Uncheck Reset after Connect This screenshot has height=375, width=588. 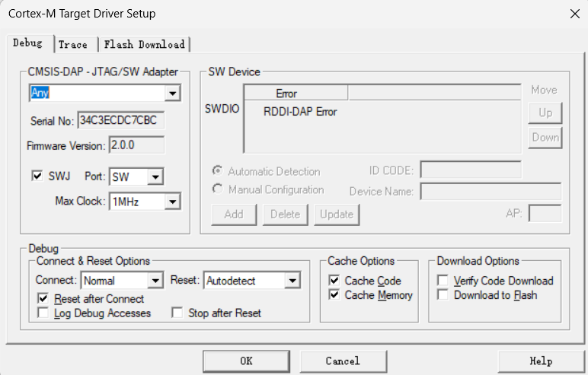coord(43,299)
